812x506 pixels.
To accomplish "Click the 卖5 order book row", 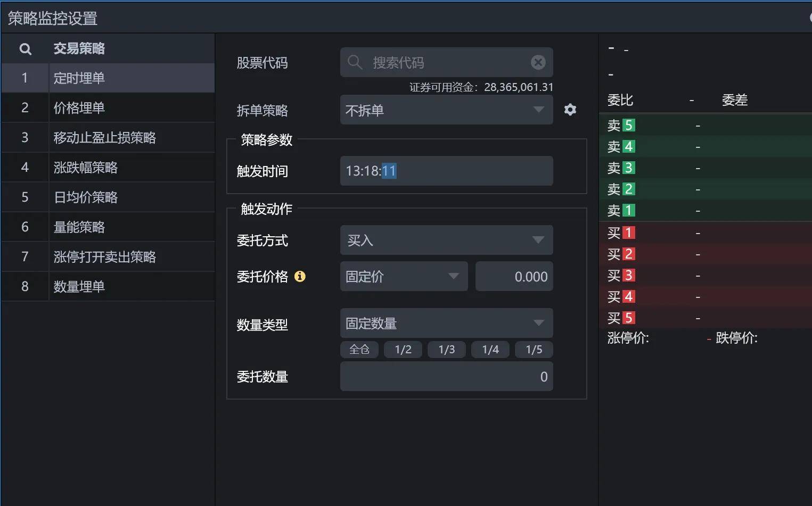I will point(706,126).
